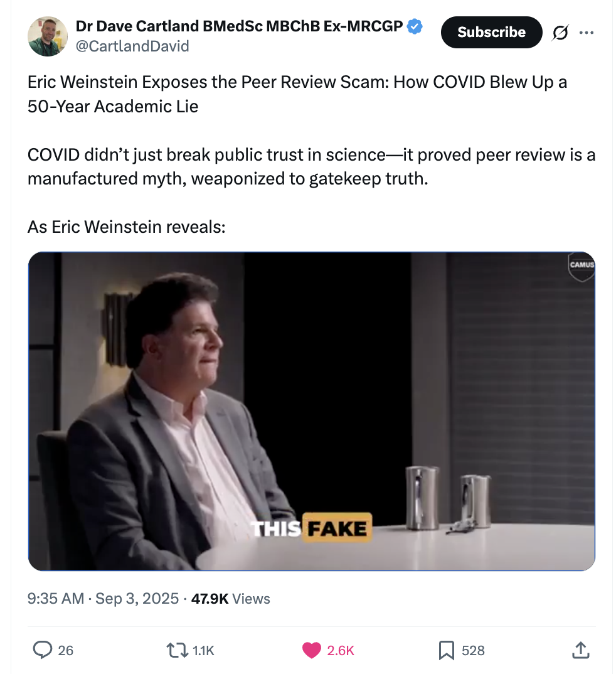
Task: View the 47.9K Views analytics
Action: point(231,598)
